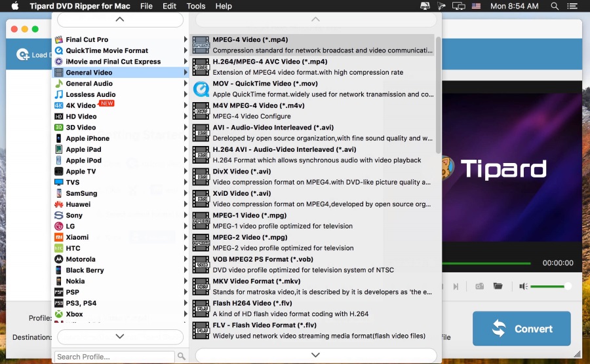Select the PS3, PS4 category row
Screen dimensions: 590x364
click(x=120, y=303)
